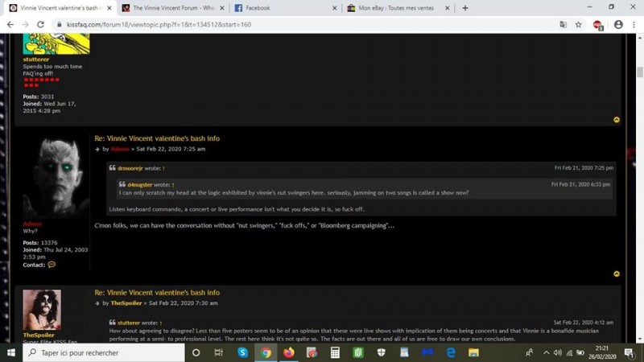Reload the current page
Image resolution: width=644 pixels, height=362 pixels.
click(39, 25)
